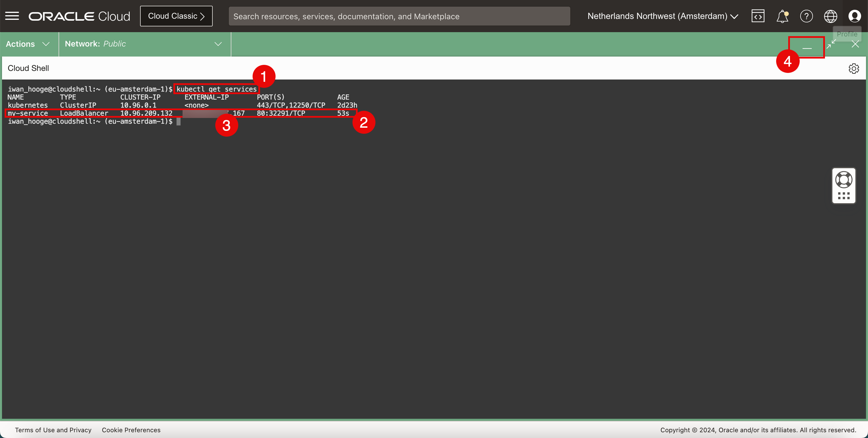Open Cloud Shell settings gear

click(854, 68)
